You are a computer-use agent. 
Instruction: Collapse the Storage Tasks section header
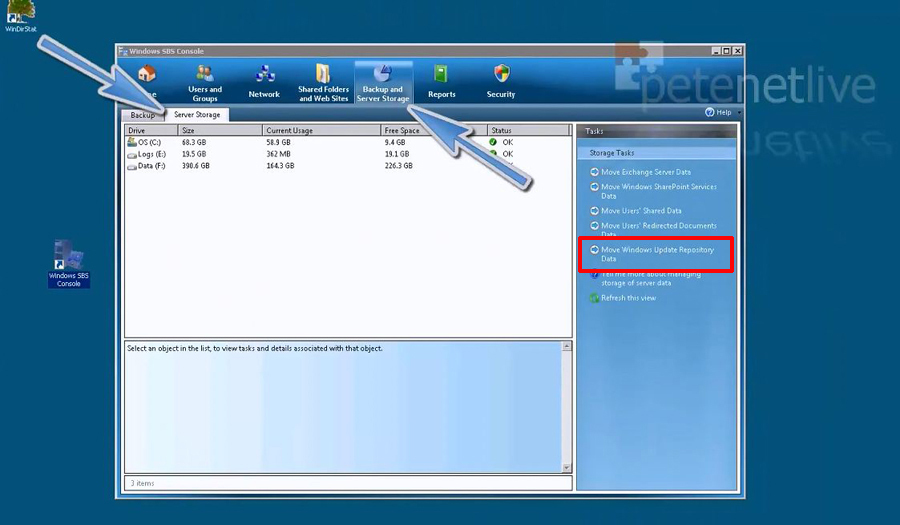pos(657,153)
